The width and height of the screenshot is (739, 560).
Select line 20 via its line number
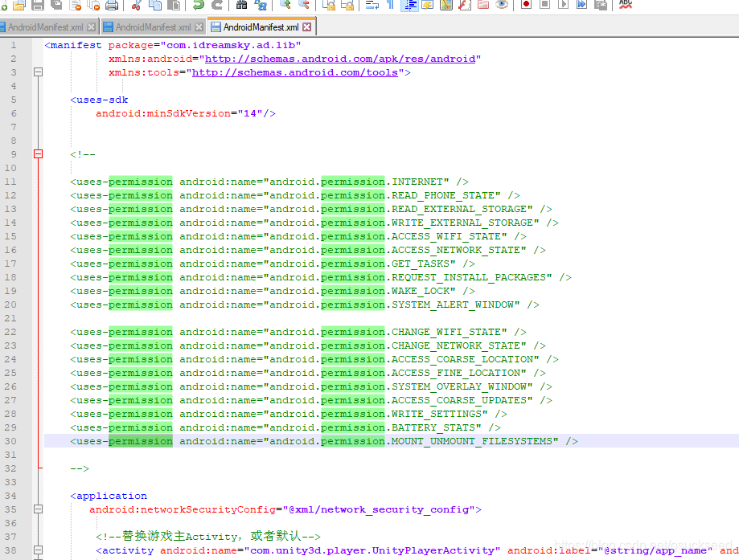click(x=10, y=305)
